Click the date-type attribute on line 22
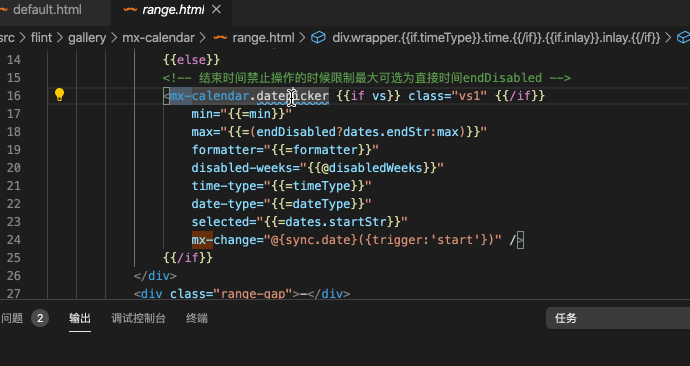The height and width of the screenshot is (366, 690). point(282,204)
